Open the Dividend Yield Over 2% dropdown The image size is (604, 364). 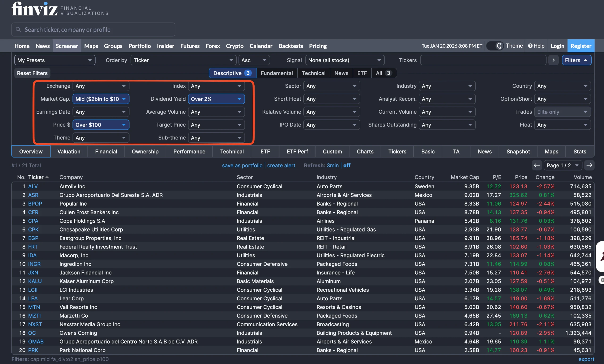tap(216, 99)
